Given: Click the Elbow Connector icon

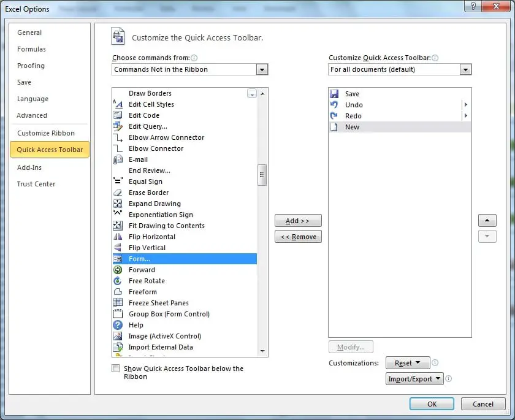Looking at the screenshot, I should (x=118, y=148).
